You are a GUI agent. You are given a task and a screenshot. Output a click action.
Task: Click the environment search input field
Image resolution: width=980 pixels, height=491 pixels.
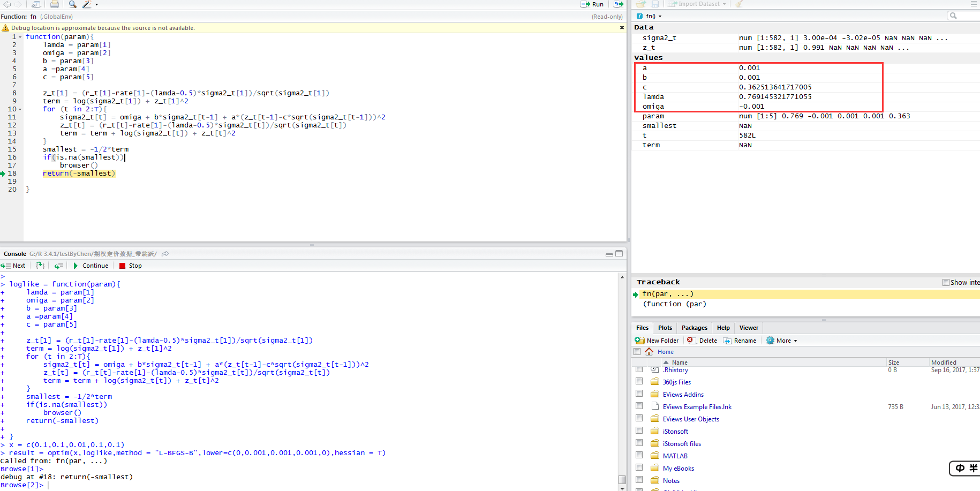pos(967,16)
